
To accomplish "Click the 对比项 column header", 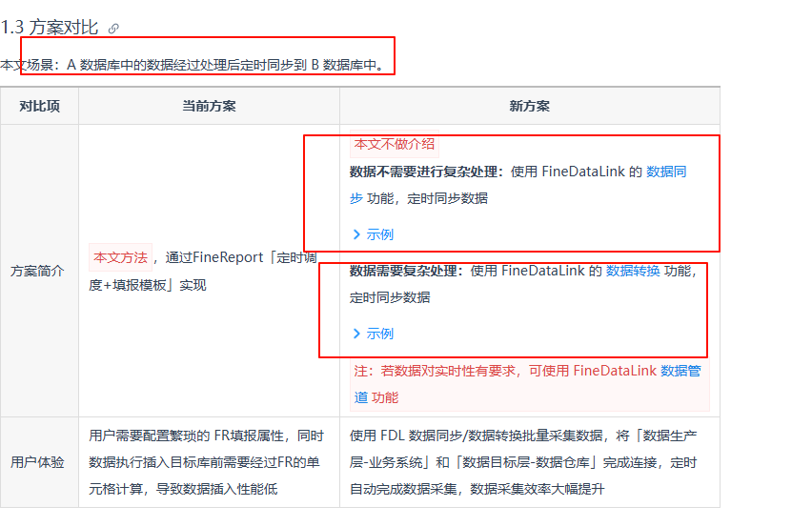I will coord(40,106).
